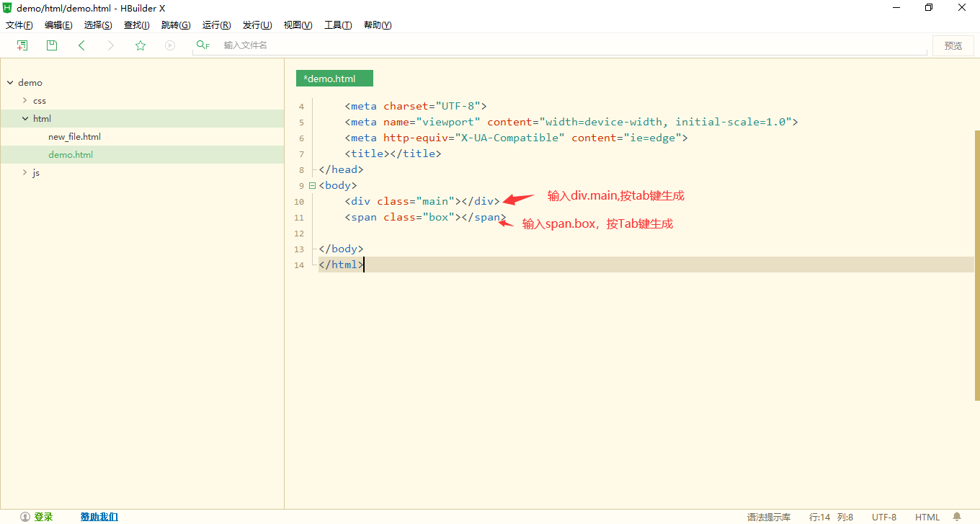Expand the css folder
980x524 pixels.
[24, 101]
